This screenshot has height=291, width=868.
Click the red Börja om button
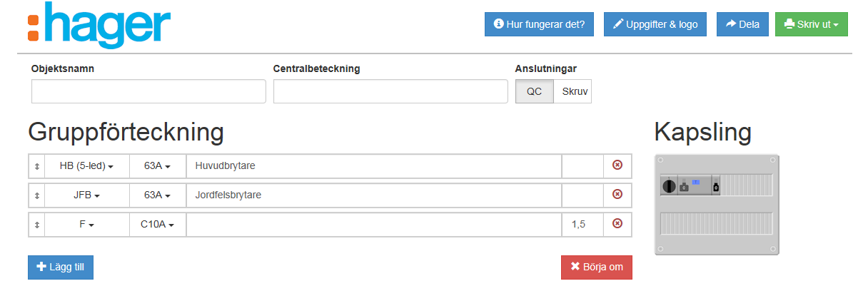click(x=596, y=267)
